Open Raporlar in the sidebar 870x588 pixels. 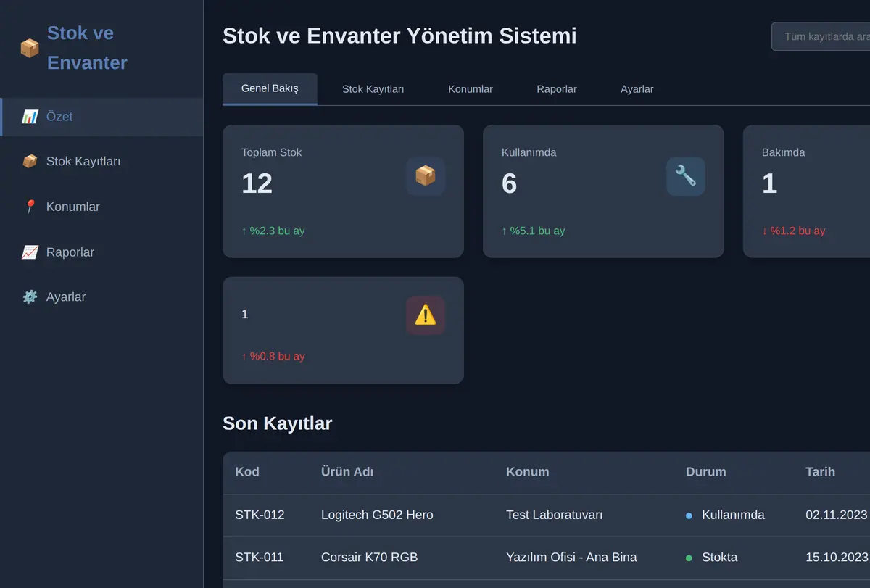tap(101, 252)
